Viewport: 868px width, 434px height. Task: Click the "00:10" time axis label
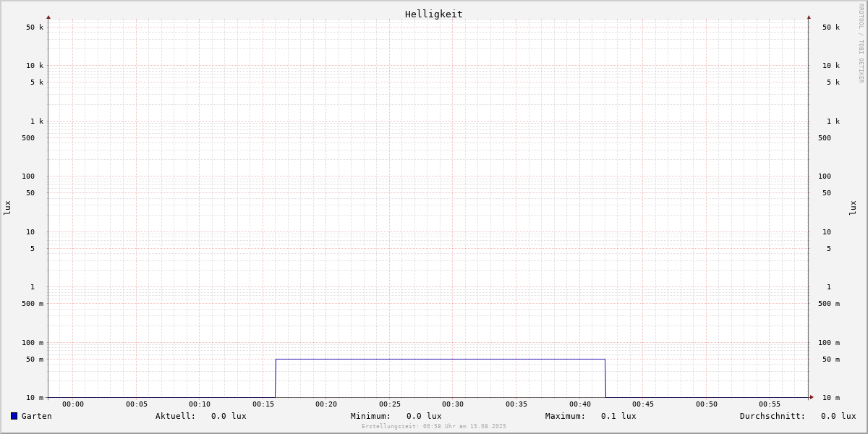pyautogui.click(x=200, y=404)
